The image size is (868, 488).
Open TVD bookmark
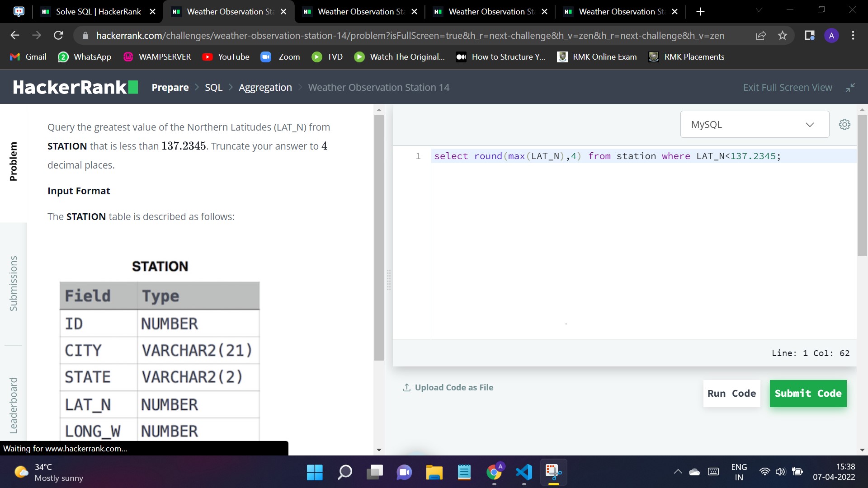coord(327,57)
